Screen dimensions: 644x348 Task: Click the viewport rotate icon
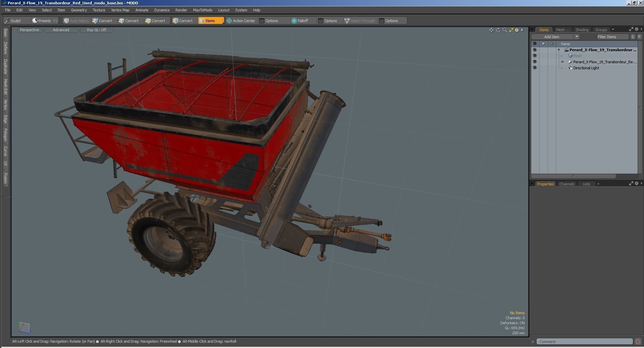pyautogui.click(x=498, y=30)
